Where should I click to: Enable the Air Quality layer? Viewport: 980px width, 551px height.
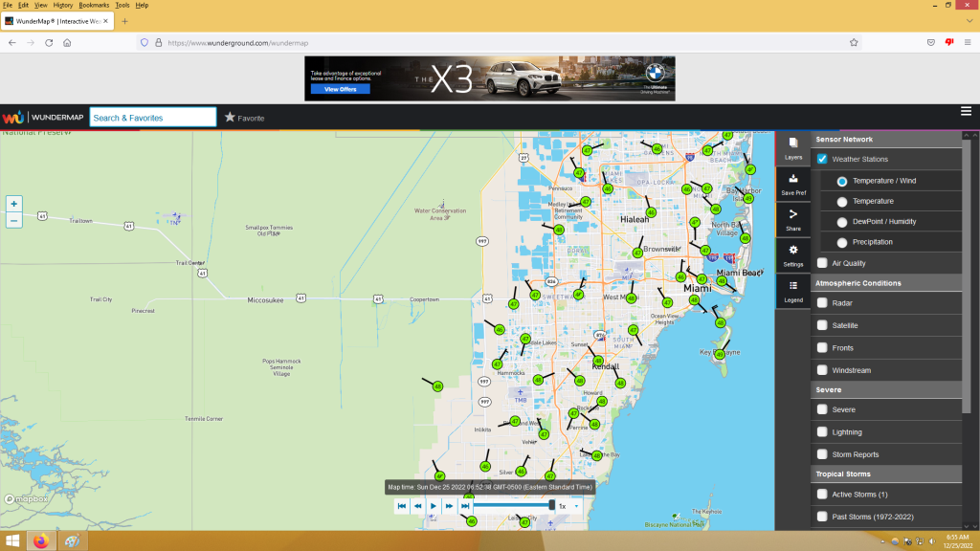coord(822,263)
